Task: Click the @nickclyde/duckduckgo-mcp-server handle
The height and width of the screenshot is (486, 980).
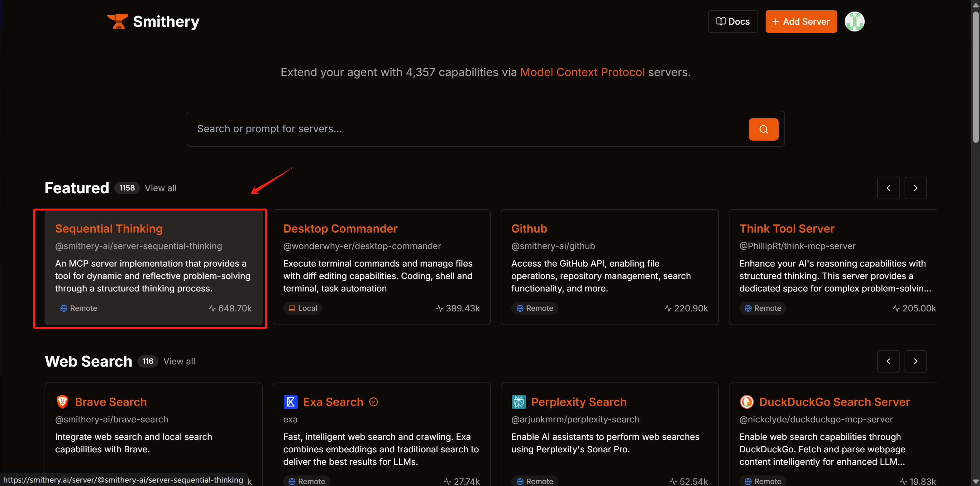Action: [x=816, y=419]
